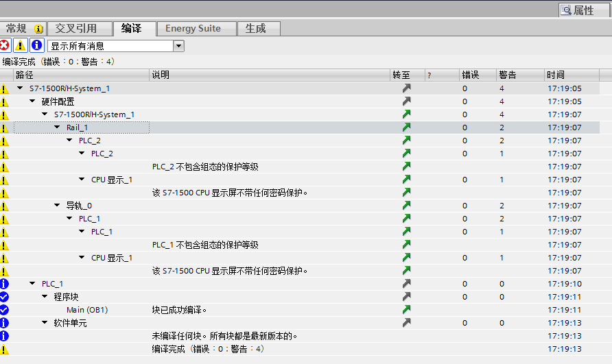This screenshot has height=364, width=612.
Task: Click info icon beside 17:19:10 PLC_1 row
Action: (x=4, y=284)
